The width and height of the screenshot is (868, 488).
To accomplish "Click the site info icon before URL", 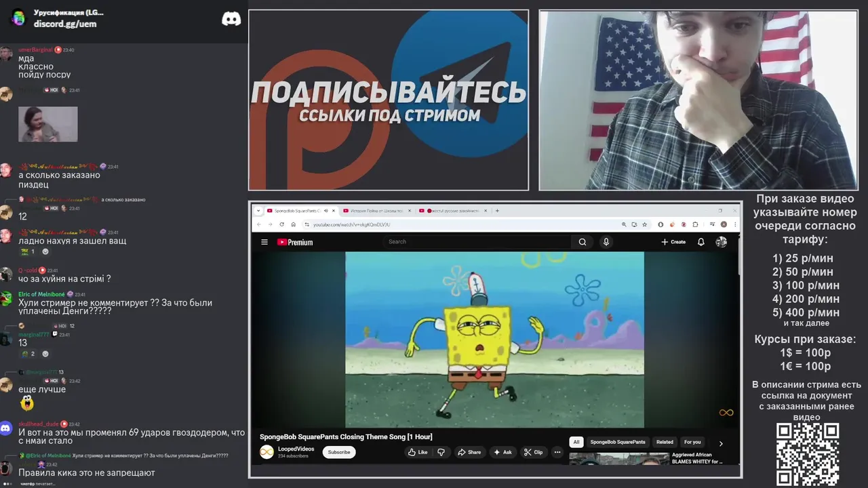I will [307, 224].
